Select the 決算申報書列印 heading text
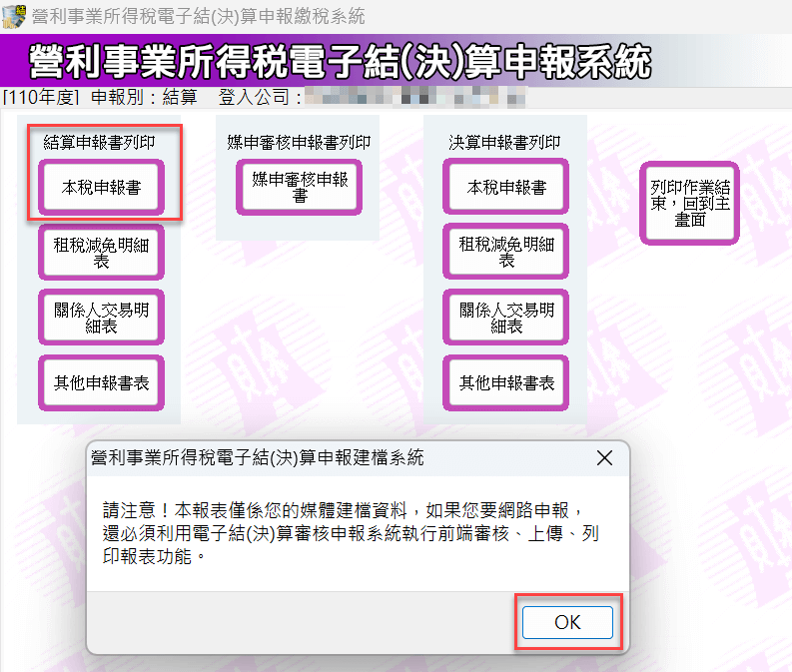Image resolution: width=792 pixels, height=672 pixels. [504, 142]
